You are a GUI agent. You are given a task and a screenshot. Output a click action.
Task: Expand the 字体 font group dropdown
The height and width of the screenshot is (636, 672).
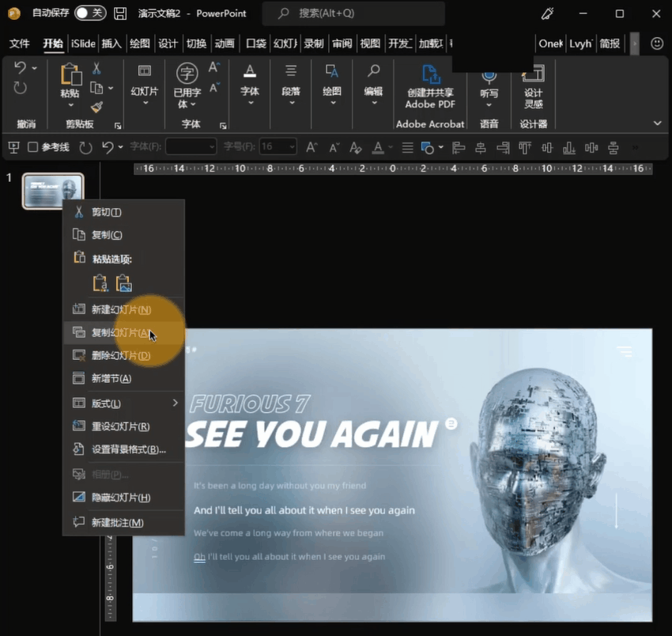pyautogui.click(x=251, y=103)
